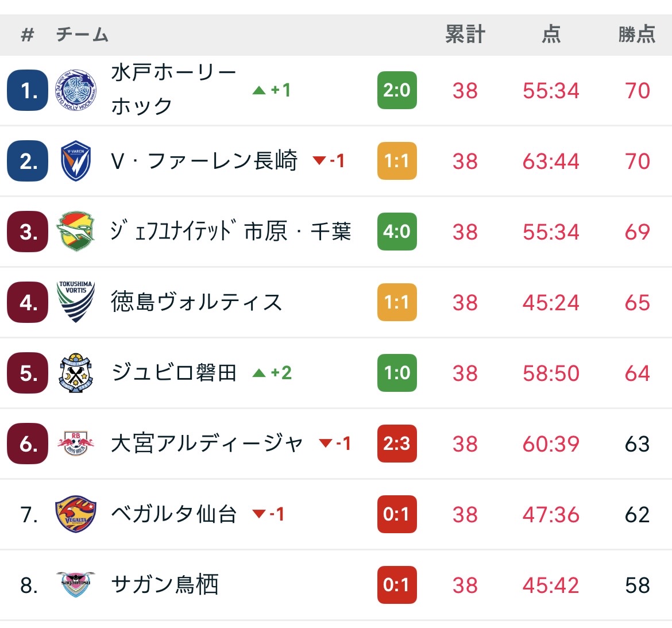The height and width of the screenshot is (628, 672).
Task: Open 水戸ホーリーホック 2:0 match result badge
Action: (x=397, y=90)
